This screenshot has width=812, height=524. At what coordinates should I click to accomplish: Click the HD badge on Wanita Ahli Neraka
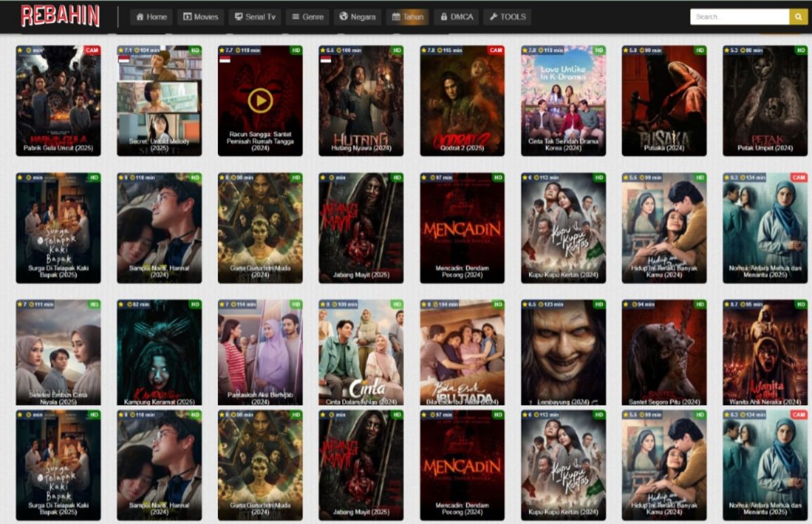point(801,304)
